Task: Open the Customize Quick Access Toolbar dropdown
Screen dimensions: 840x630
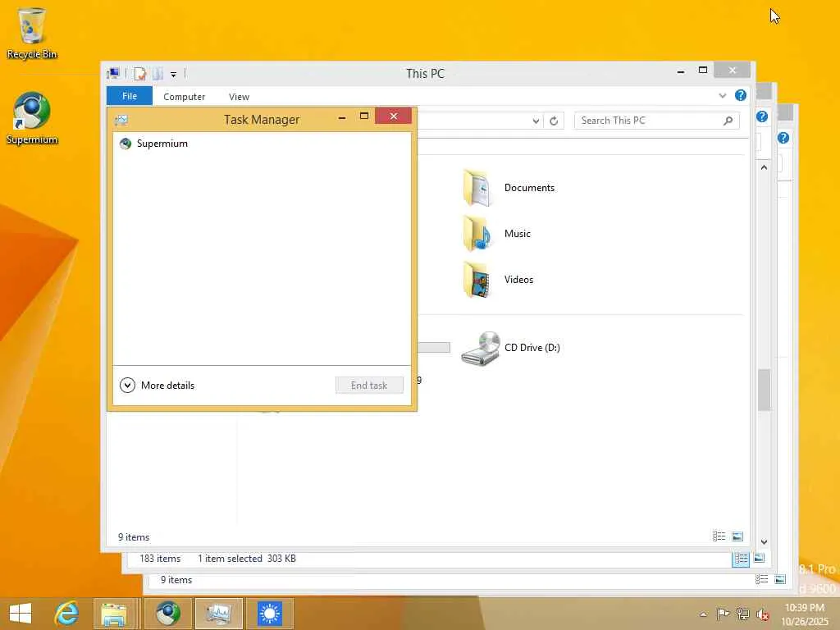Action: pyautogui.click(x=174, y=75)
